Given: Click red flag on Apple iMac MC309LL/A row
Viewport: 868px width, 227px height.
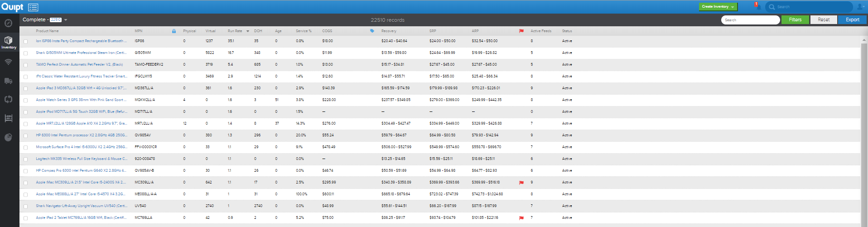Looking at the screenshot, I should coord(521,183).
